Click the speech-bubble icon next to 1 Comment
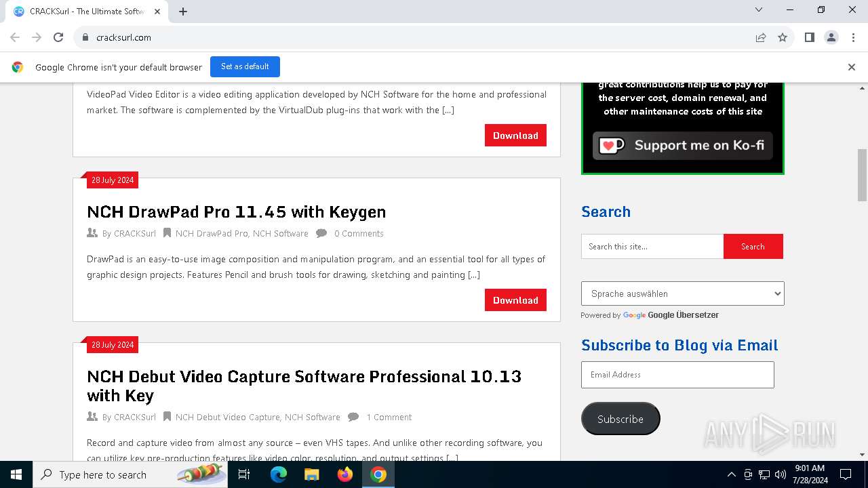 click(353, 417)
